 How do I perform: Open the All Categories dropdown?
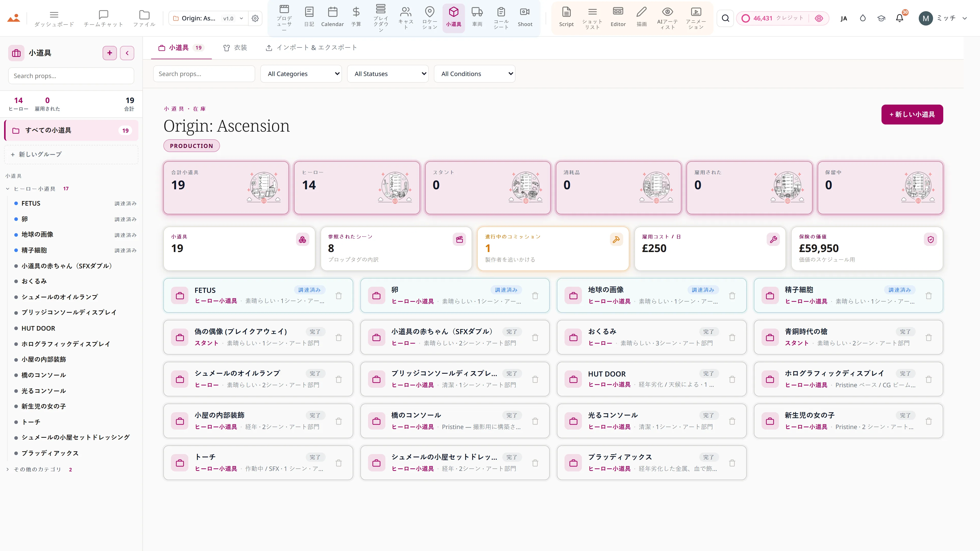[x=301, y=74]
